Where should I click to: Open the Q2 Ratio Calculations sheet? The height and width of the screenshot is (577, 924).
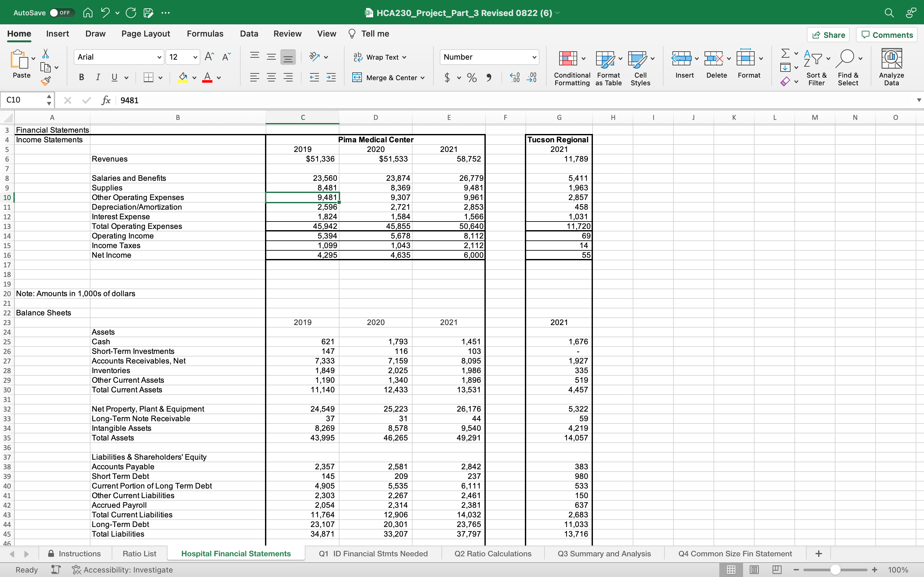tap(492, 553)
